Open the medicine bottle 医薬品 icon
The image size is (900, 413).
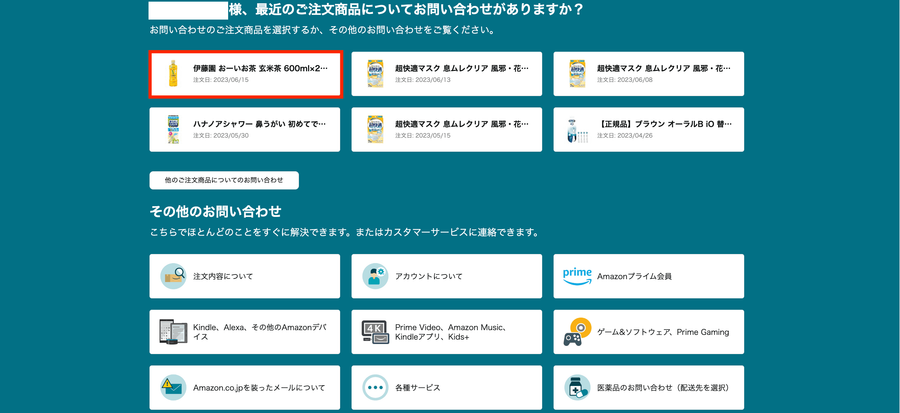point(577,387)
